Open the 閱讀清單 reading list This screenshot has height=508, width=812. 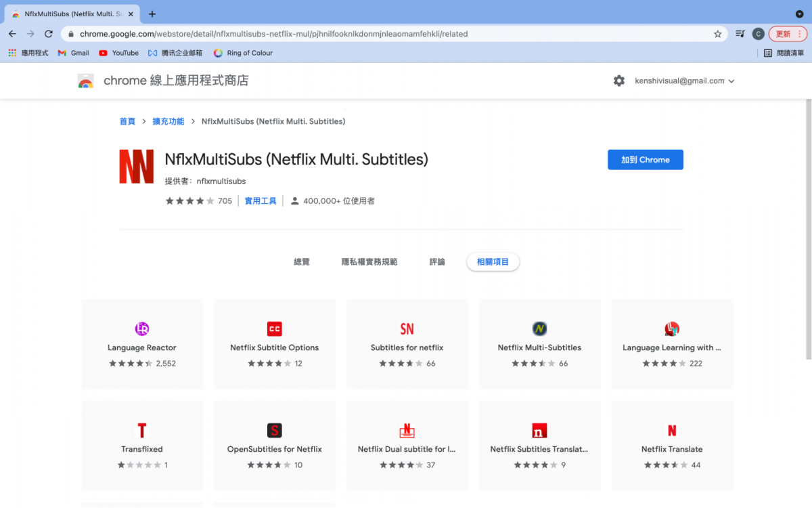pos(784,53)
